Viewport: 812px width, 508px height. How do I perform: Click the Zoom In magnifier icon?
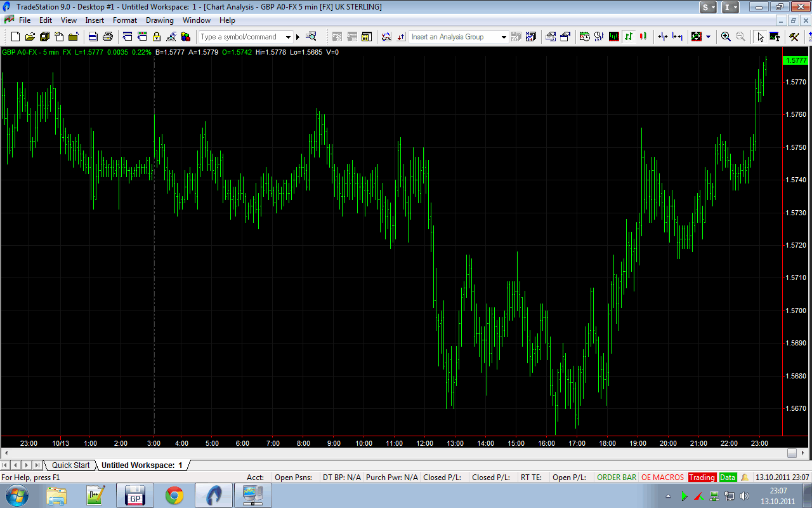click(x=726, y=37)
